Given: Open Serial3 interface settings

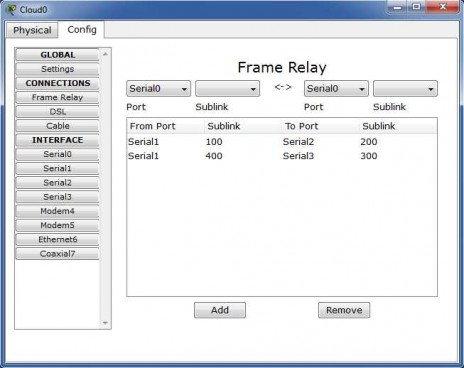Looking at the screenshot, I should (x=57, y=197).
